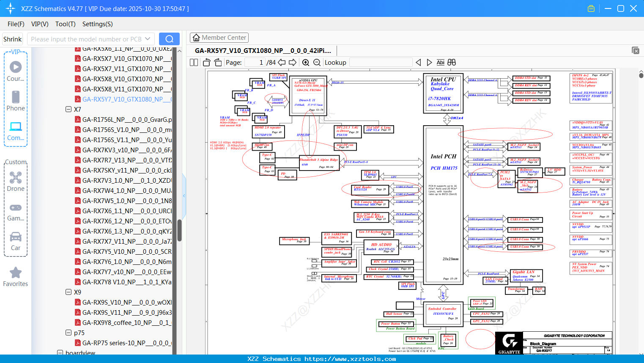This screenshot has width=644, height=363.
Task: Go to the next page arrow
Action: coord(292,63)
